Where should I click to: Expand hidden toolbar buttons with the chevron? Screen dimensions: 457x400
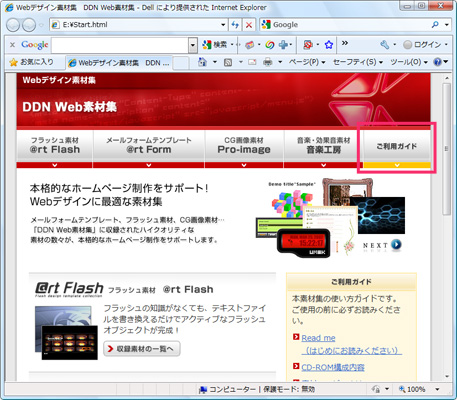click(x=345, y=43)
